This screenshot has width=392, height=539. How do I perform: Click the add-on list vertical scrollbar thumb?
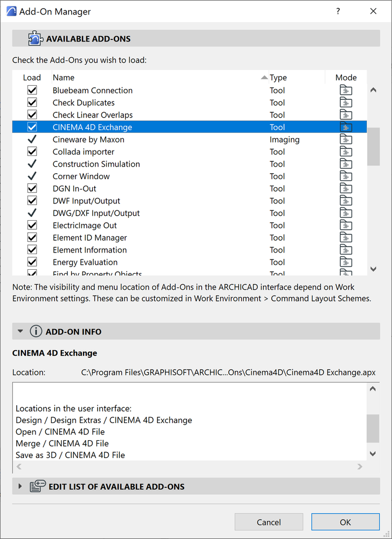tap(373, 146)
